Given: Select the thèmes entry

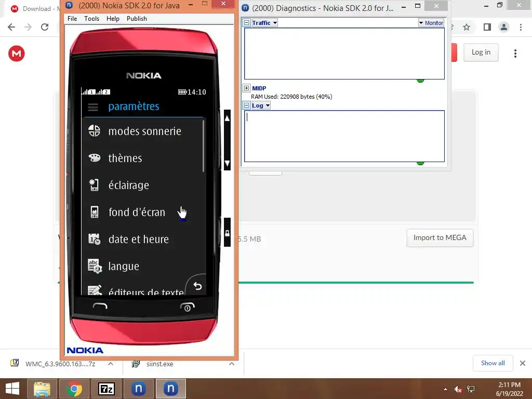Looking at the screenshot, I should coord(142,158).
